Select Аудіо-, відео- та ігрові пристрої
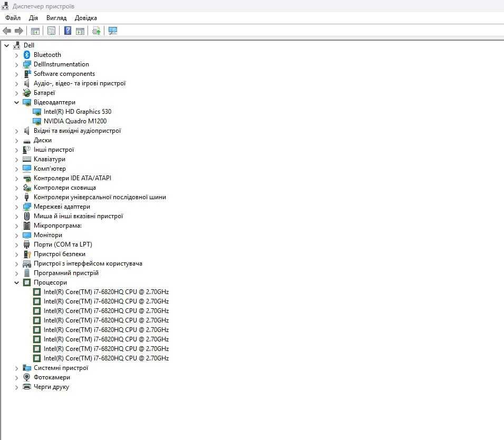This screenshot has width=504, height=440. click(x=80, y=83)
